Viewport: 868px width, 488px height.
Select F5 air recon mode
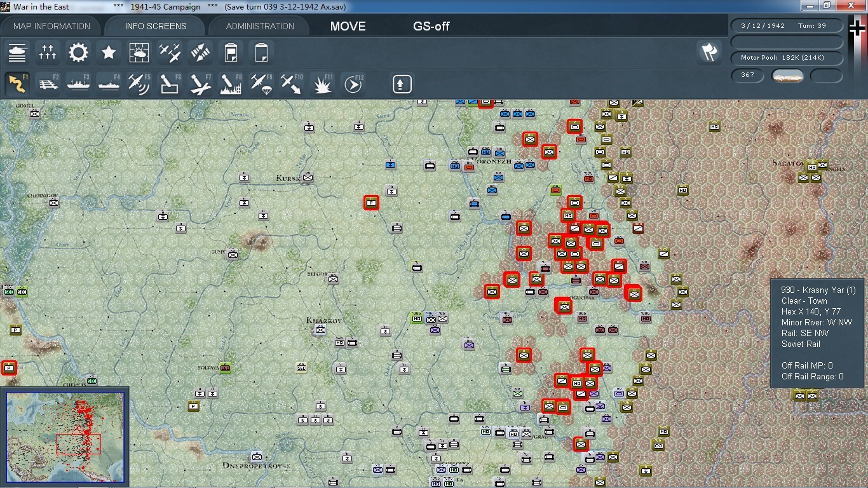(x=139, y=84)
